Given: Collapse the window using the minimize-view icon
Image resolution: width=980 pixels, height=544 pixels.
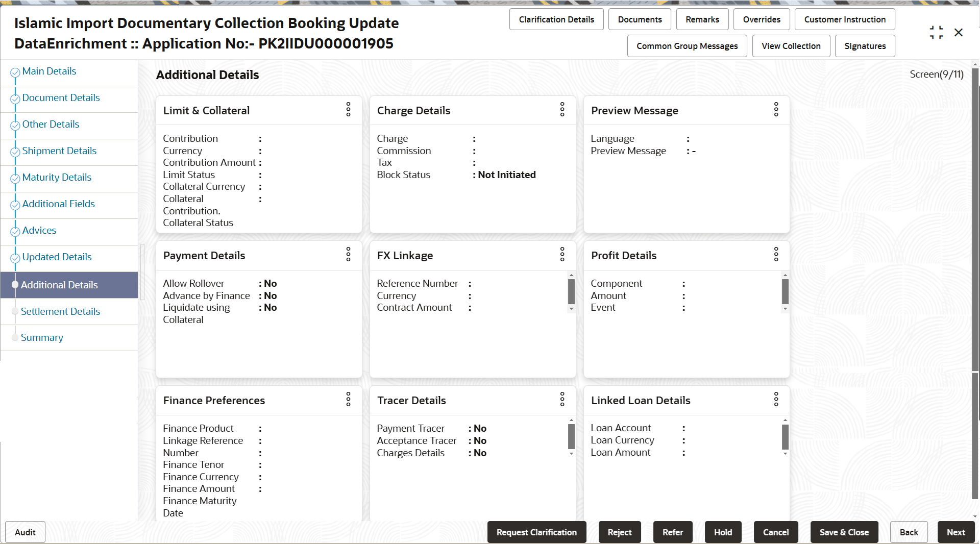Looking at the screenshot, I should pyautogui.click(x=937, y=33).
